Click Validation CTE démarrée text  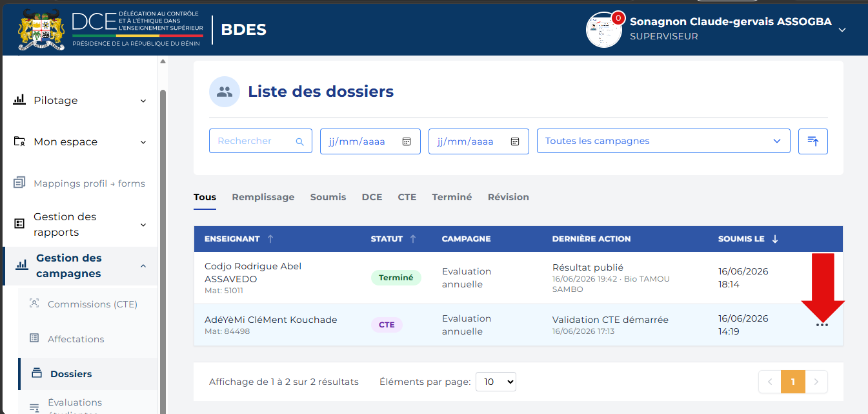(611, 320)
